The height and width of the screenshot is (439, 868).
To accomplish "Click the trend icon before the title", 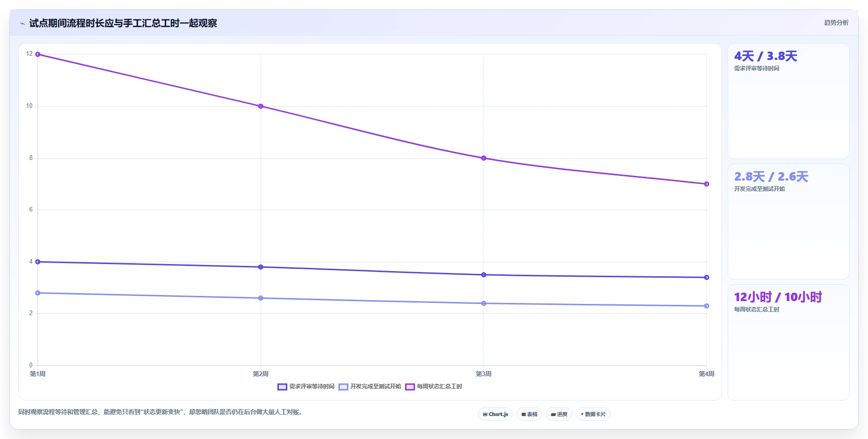I will [x=22, y=23].
